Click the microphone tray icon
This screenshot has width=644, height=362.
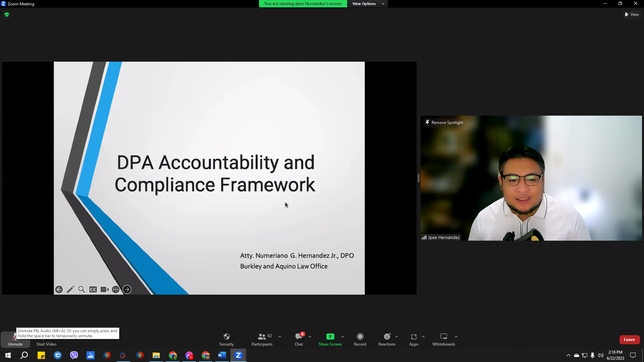click(x=593, y=355)
